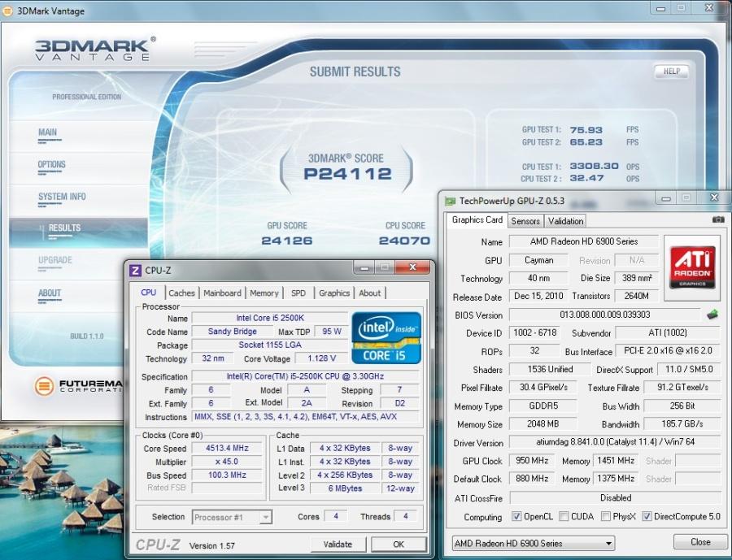The image size is (732, 560).
Task: Click the ATI Radeon Graphics logo
Action: point(692,267)
